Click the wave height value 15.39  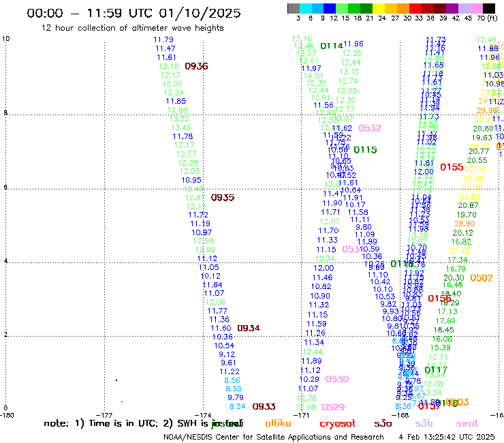441,348
